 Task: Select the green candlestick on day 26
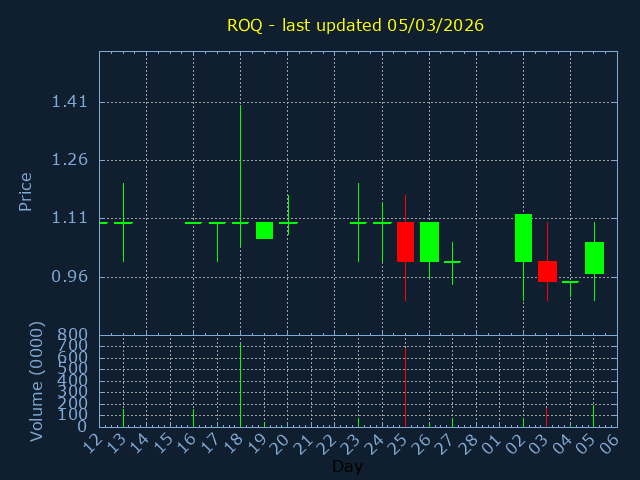click(x=429, y=241)
